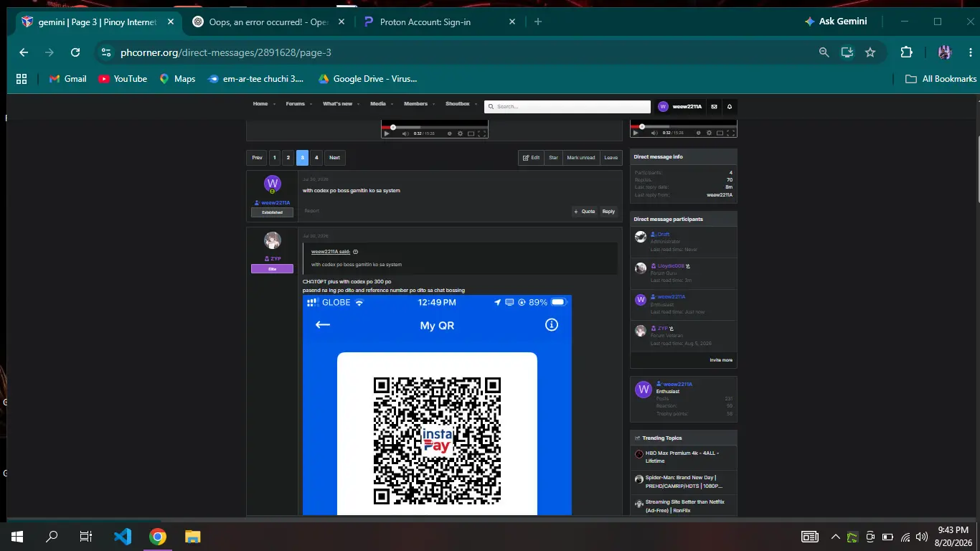Click the weew2211A account avatar in forum header
Image resolution: width=980 pixels, height=551 pixels.
pyautogui.click(x=663, y=106)
